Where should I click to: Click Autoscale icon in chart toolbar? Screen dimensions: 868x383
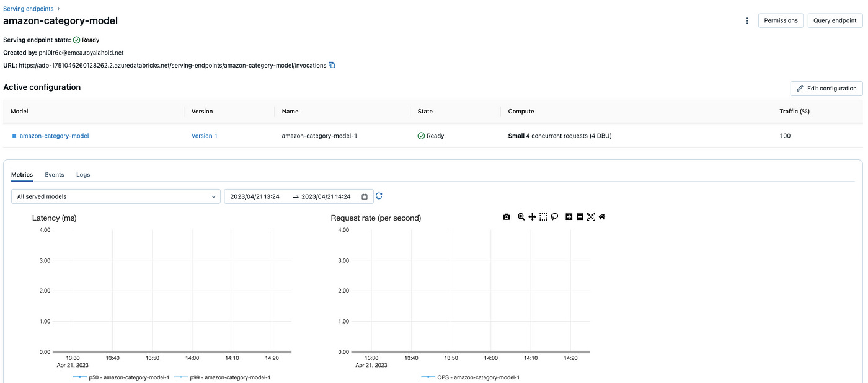[591, 217]
